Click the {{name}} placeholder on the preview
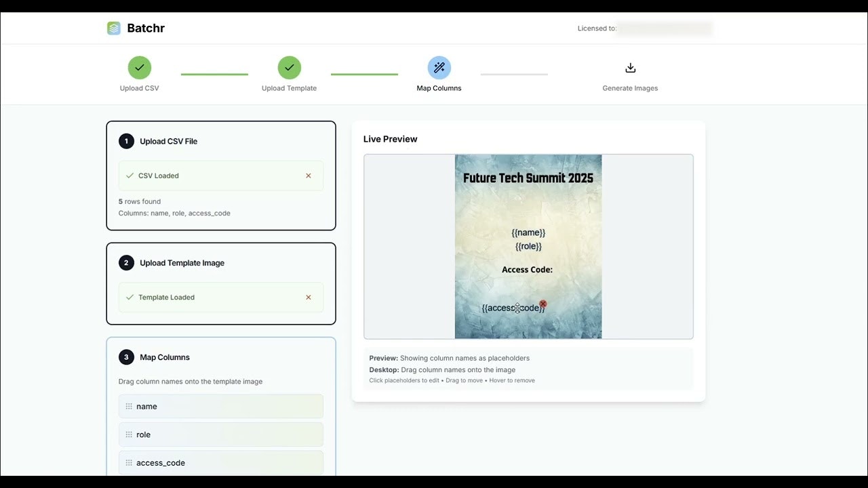Screen dimensions: 868x488 click(528, 232)
